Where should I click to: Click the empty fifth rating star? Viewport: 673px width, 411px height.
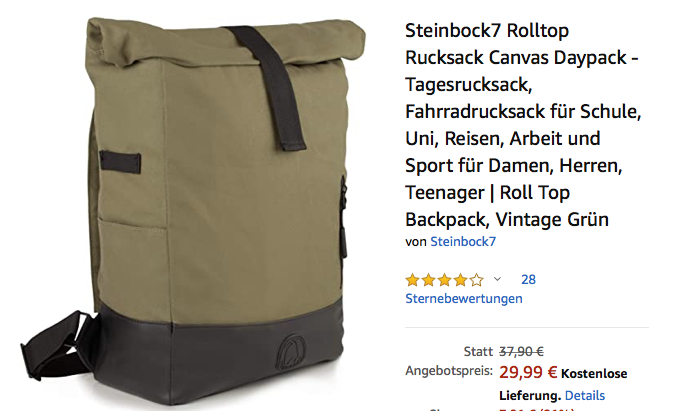[x=476, y=280]
